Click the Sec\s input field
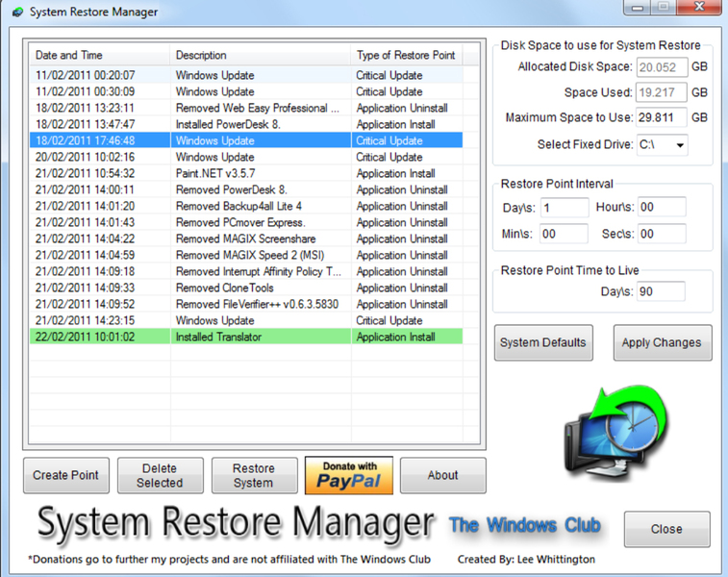 pos(662,234)
